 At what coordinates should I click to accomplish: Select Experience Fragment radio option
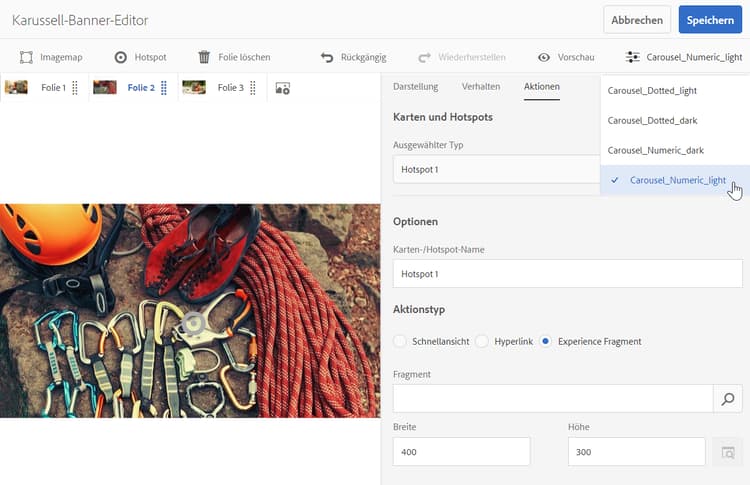pos(545,341)
